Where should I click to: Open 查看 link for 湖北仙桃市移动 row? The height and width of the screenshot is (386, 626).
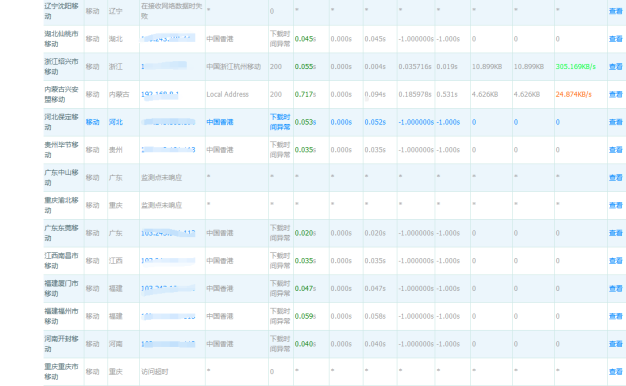point(615,39)
